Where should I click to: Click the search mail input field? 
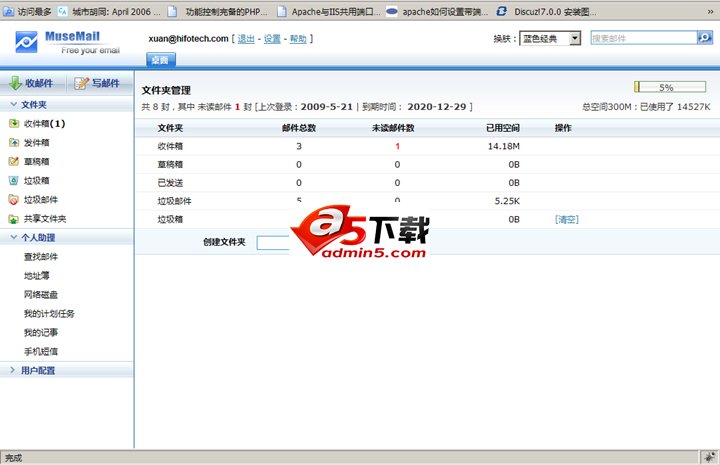(644, 38)
